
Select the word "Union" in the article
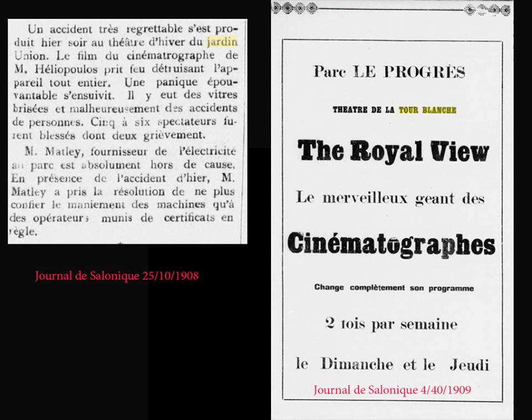(29, 55)
